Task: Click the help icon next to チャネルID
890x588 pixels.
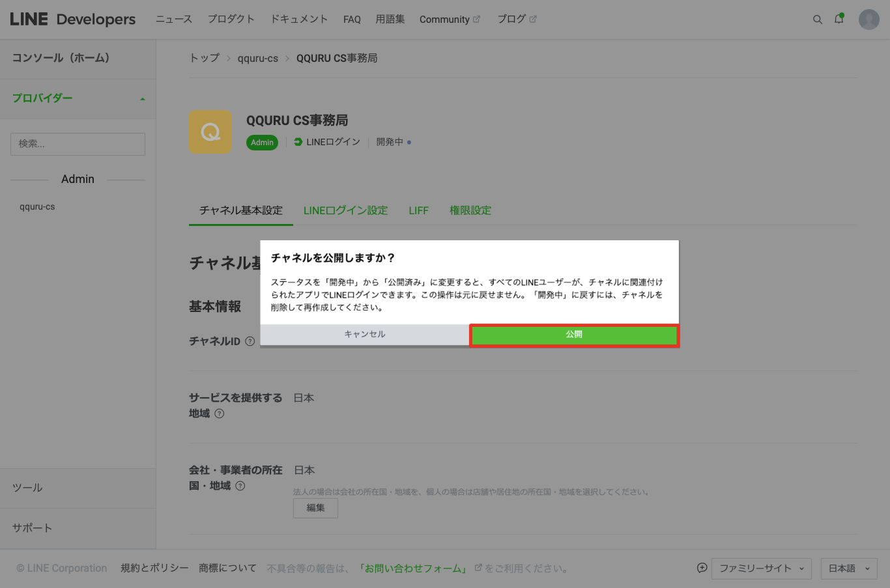Action: point(250,341)
